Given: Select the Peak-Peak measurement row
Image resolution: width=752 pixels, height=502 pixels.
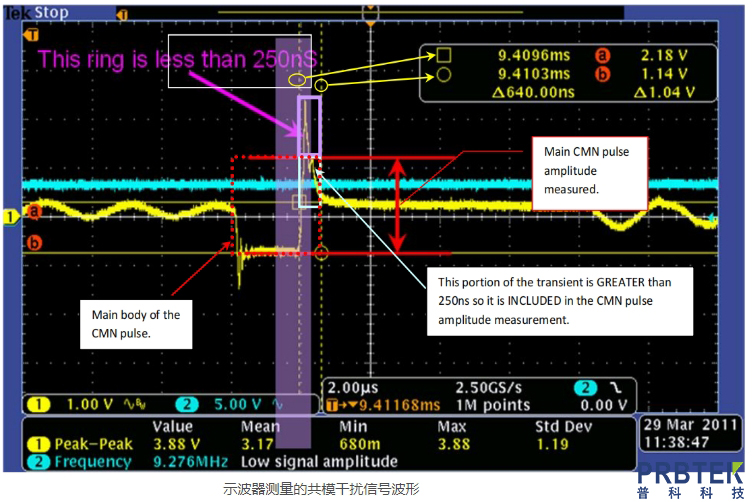Looking at the screenshot, I should pos(75,444).
